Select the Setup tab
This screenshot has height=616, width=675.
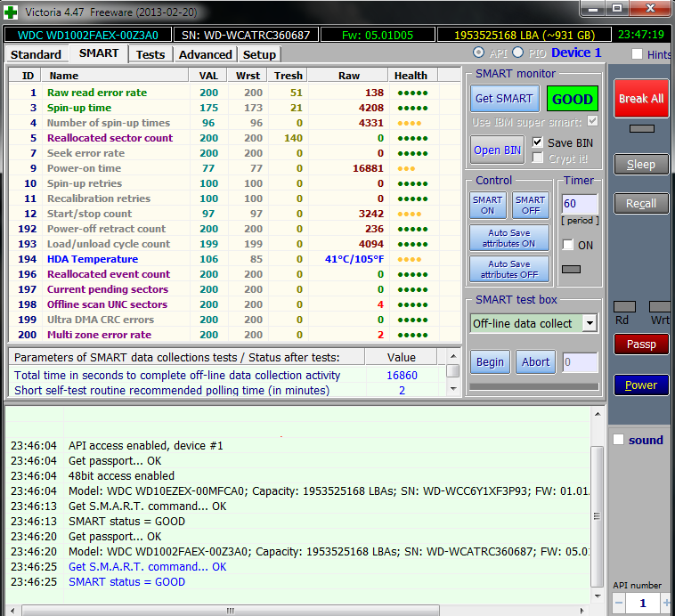coord(259,54)
